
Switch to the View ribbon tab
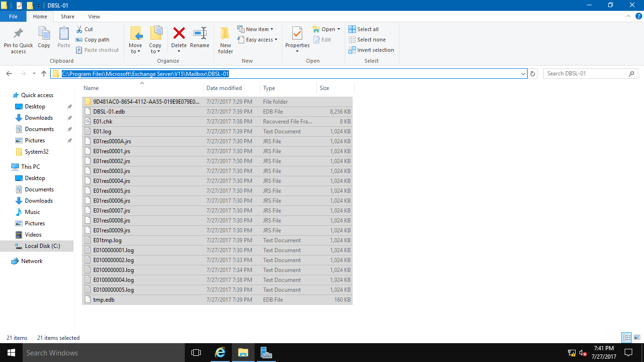[94, 16]
